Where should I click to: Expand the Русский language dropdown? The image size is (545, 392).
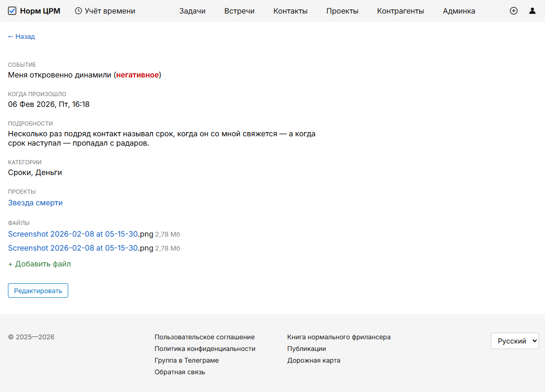(514, 341)
